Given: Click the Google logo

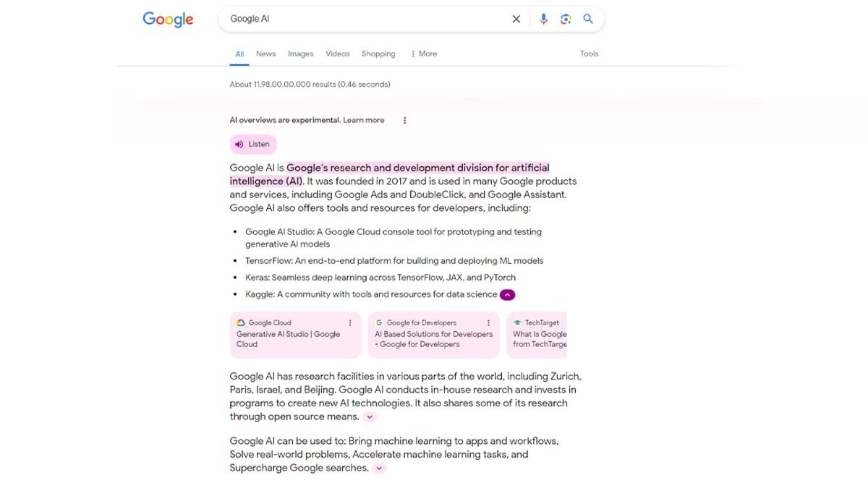Looking at the screenshot, I should [x=168, y=20].
